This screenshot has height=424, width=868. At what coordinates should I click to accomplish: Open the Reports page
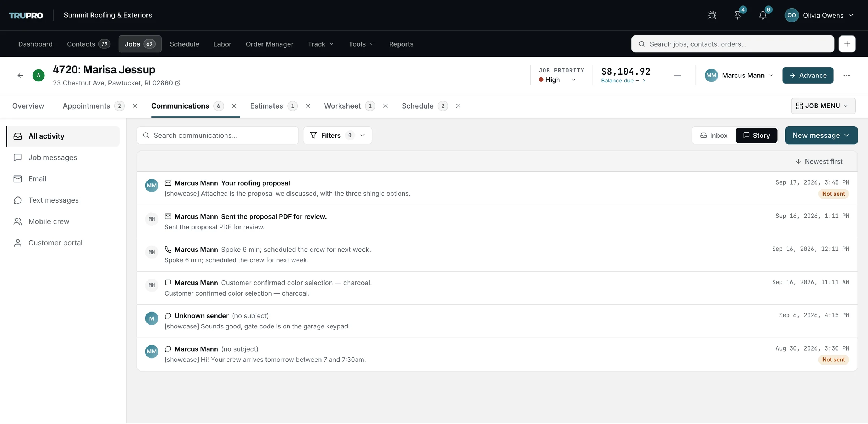click(401, 44)
